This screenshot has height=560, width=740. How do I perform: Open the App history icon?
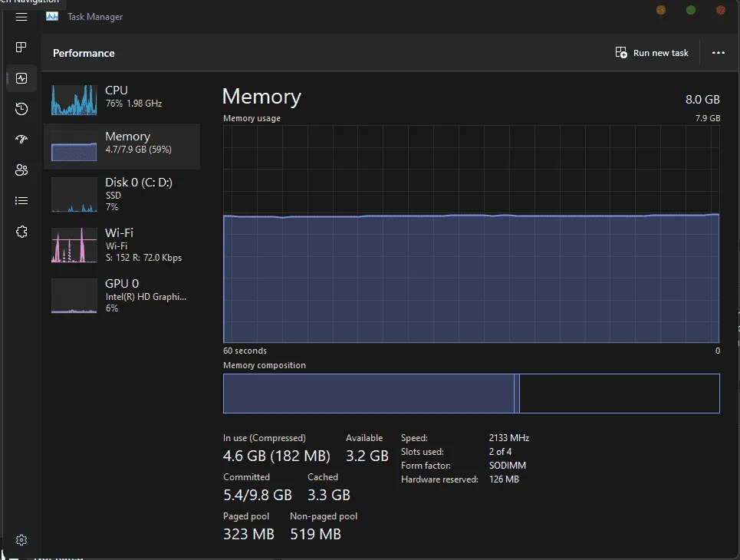(x=21, y=109)
